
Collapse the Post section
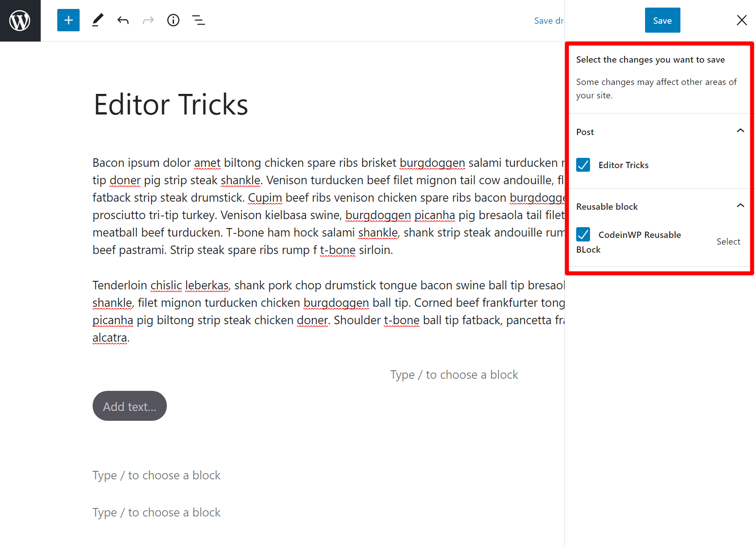pos(740,131)
